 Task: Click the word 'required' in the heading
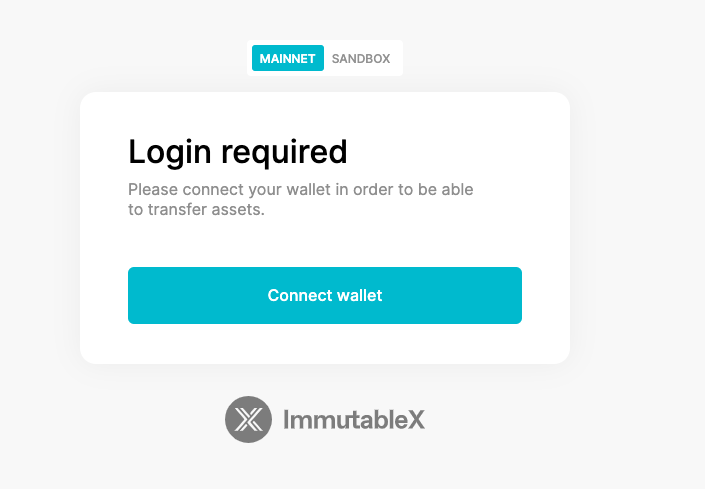point(284,153)
